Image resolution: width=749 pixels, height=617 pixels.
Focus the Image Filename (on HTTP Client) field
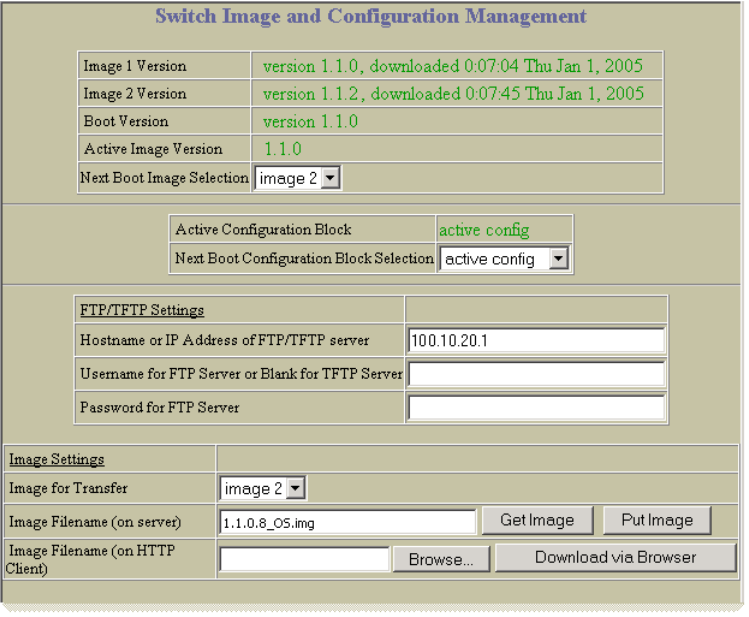[x=305, y=559]
